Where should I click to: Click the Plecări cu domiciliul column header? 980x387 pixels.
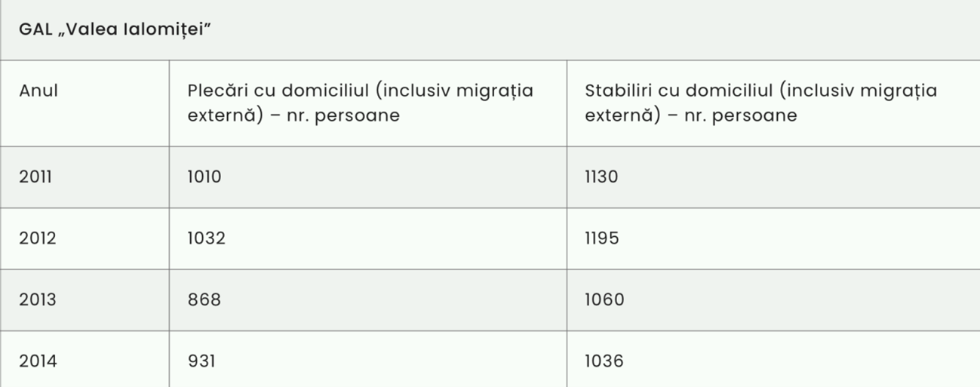[360, 103]
